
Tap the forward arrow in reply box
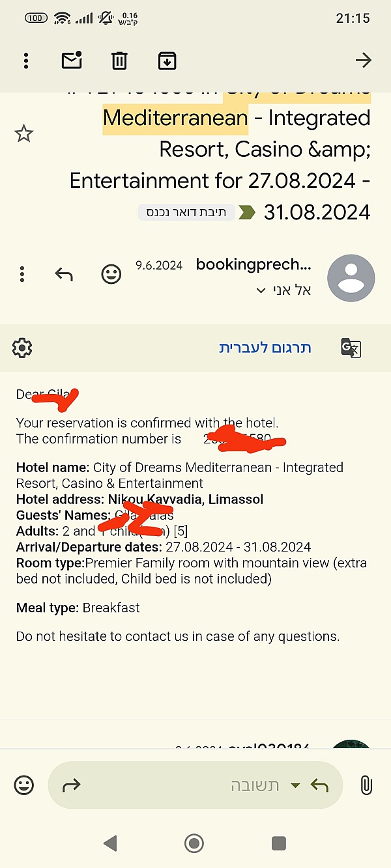click(x=71, y=785)
